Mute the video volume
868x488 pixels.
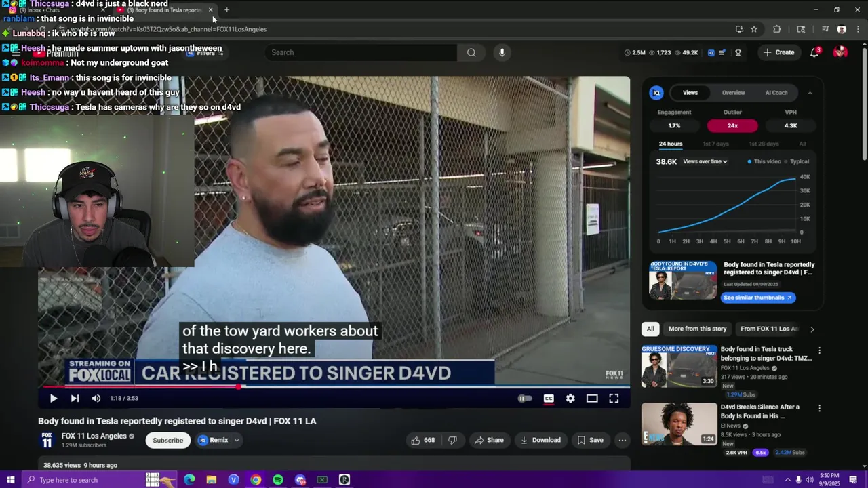point(96,399)
